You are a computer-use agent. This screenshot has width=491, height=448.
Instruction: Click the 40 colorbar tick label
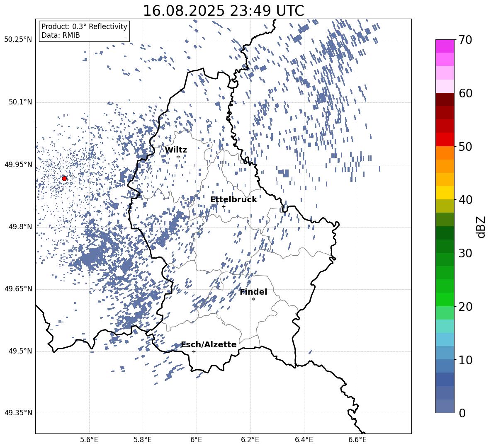(x=465, y=200)
